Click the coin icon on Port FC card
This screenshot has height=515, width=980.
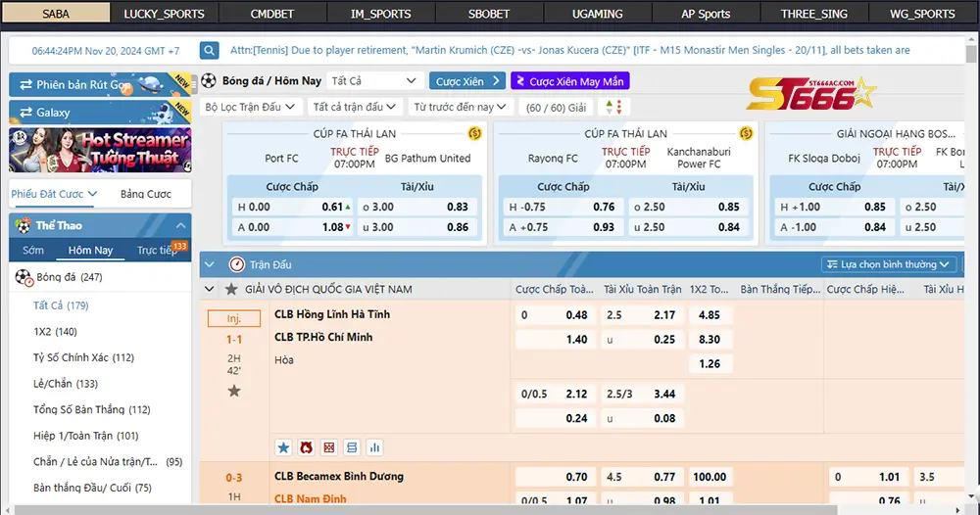474,133
